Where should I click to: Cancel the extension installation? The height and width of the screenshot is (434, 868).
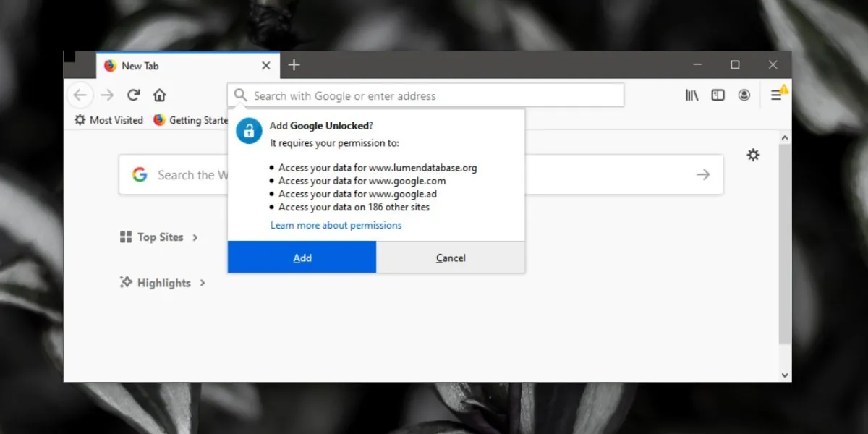(451, 258)
